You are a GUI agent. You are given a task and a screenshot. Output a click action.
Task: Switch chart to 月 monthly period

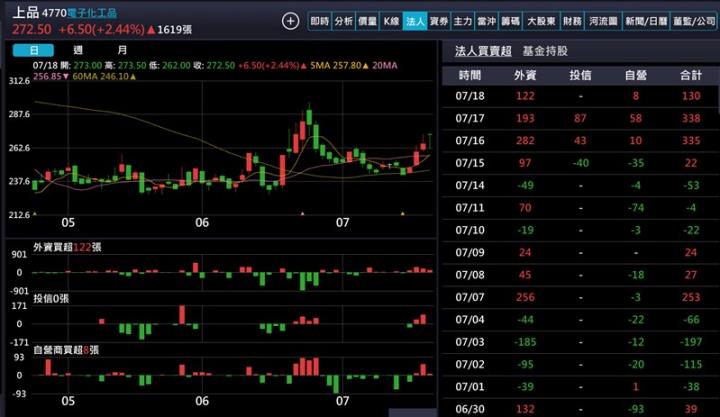(121, 50)
